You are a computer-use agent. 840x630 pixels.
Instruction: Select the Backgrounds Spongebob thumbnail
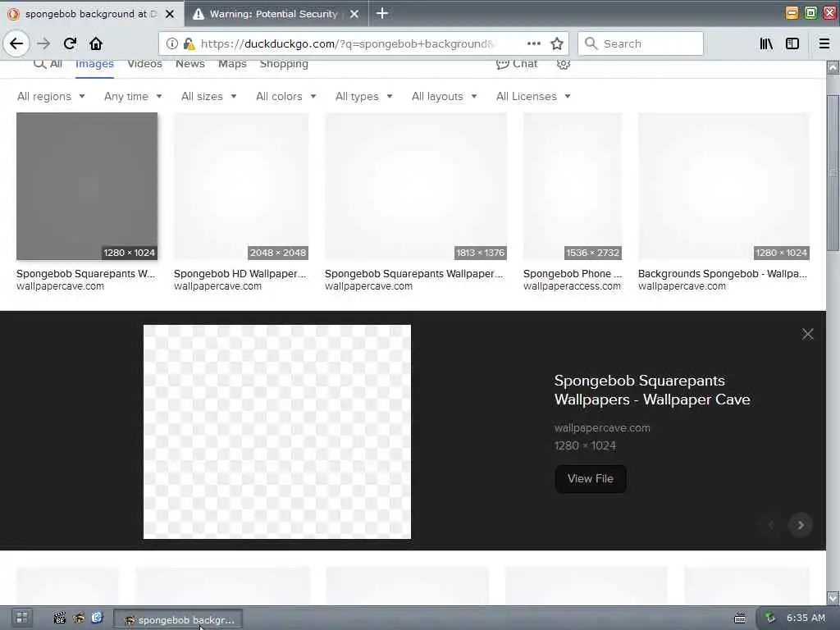724,186
